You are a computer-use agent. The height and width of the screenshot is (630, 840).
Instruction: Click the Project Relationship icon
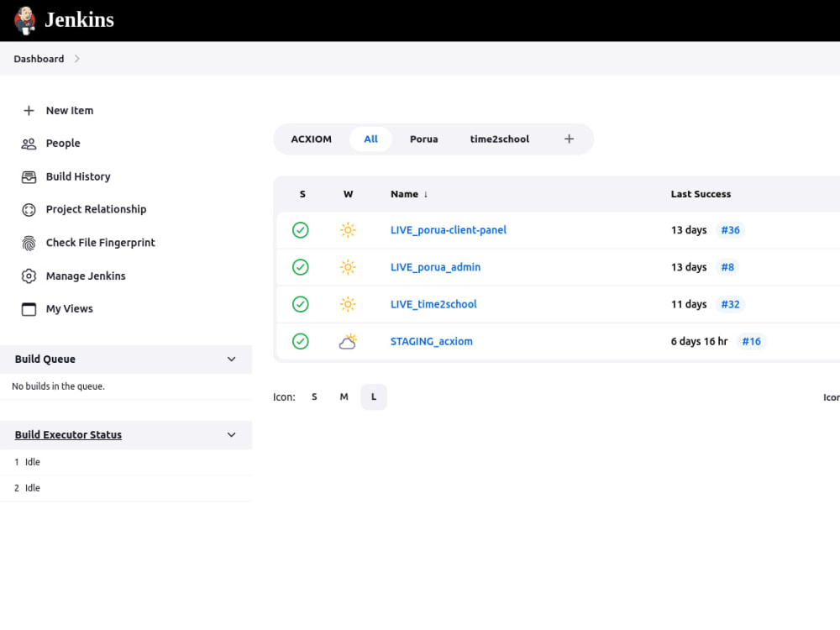point(29,210)
